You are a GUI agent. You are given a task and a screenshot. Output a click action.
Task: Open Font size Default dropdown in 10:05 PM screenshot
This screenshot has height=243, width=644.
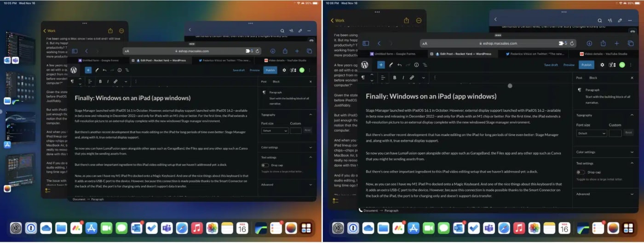275,131
